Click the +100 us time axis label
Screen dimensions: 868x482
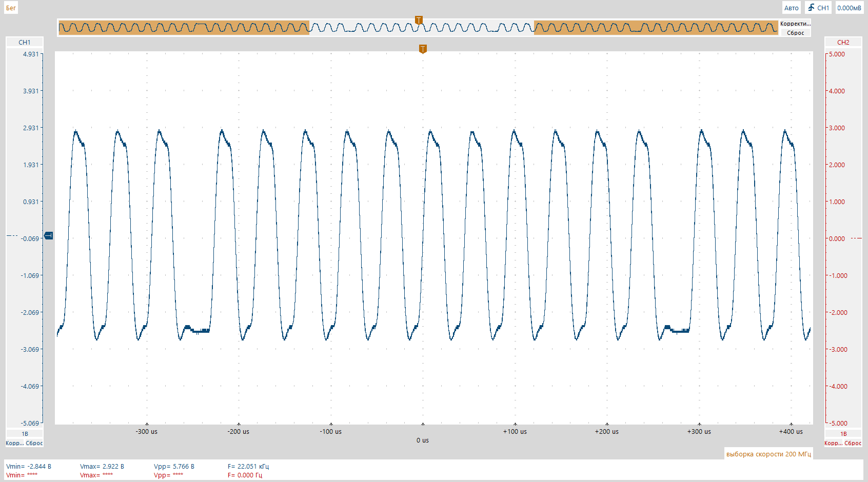click(515, 431)
